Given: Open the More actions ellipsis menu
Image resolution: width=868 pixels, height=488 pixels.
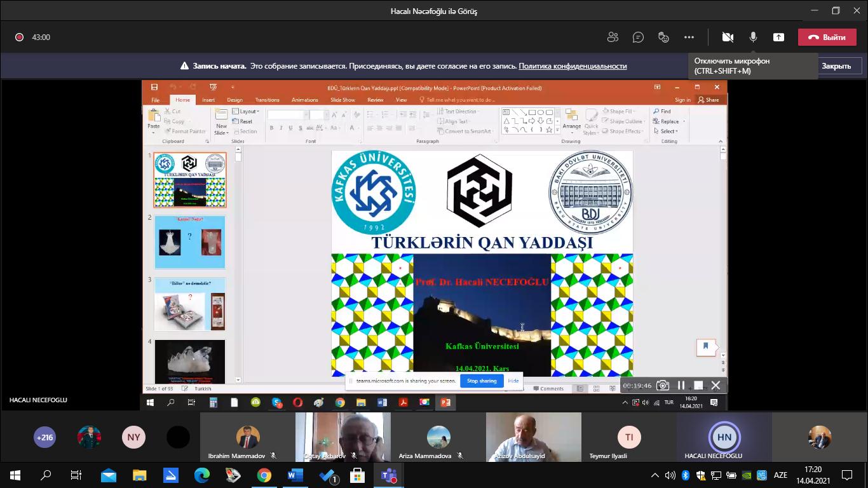Looking at the screenshot, I should [x=689, y=37].
